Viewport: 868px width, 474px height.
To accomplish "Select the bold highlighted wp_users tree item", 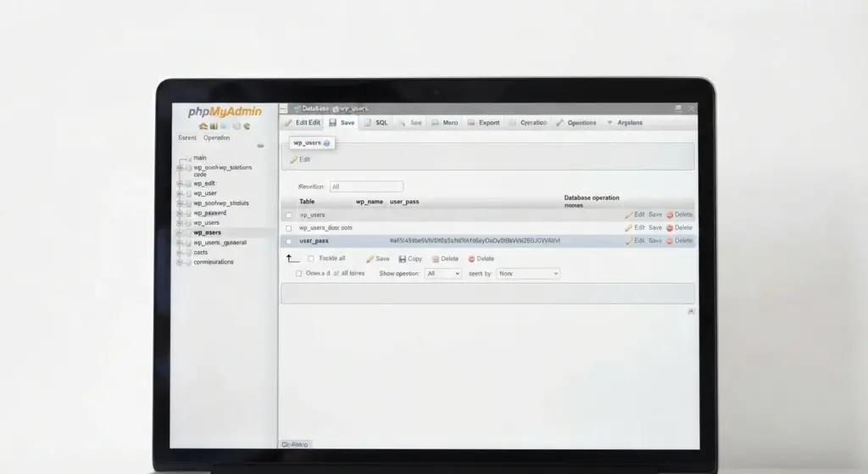I will (x=207, y=232).
